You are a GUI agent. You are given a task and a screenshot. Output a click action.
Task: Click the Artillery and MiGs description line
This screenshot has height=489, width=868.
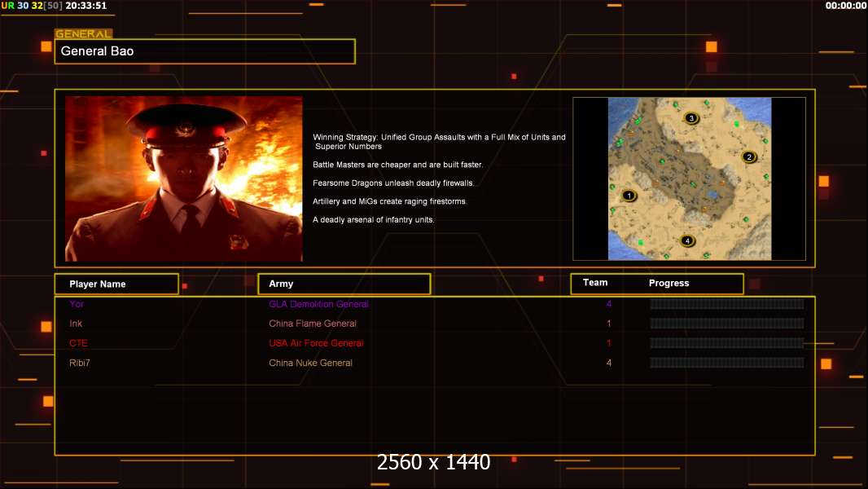coord(390,201)
